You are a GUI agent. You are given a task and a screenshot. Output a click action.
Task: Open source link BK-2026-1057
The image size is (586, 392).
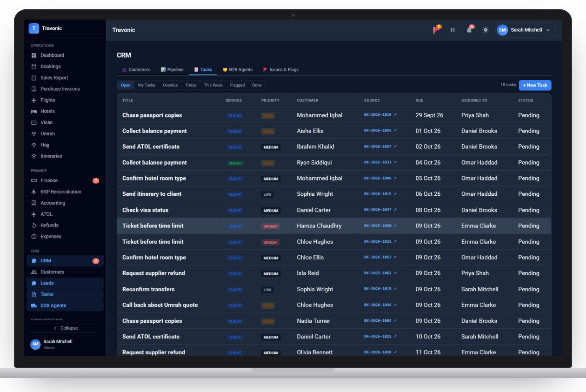(x=380, y=146)
